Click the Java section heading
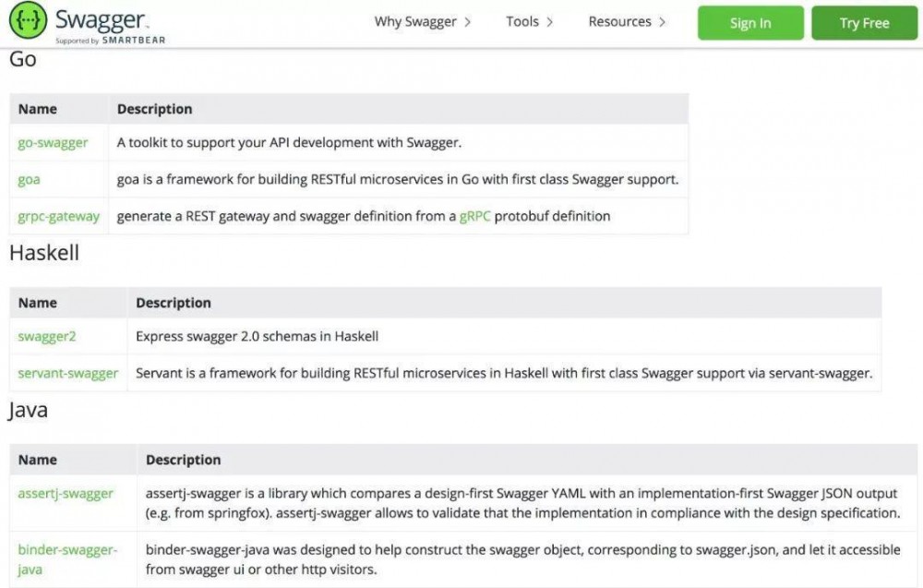 click(29, 411)
